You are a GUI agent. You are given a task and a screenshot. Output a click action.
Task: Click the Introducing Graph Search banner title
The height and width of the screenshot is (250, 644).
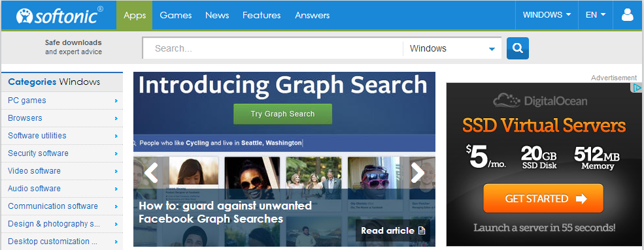[283, 86]
